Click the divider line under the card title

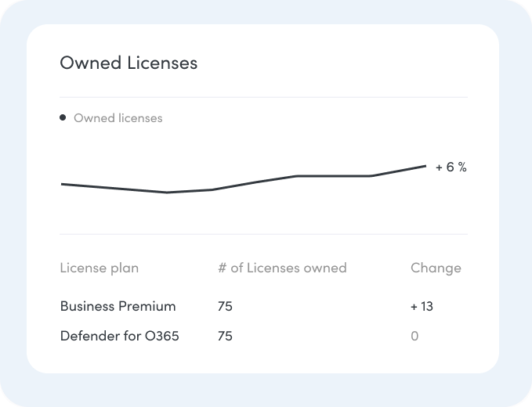pyautogui.click(x=263, y=97)
